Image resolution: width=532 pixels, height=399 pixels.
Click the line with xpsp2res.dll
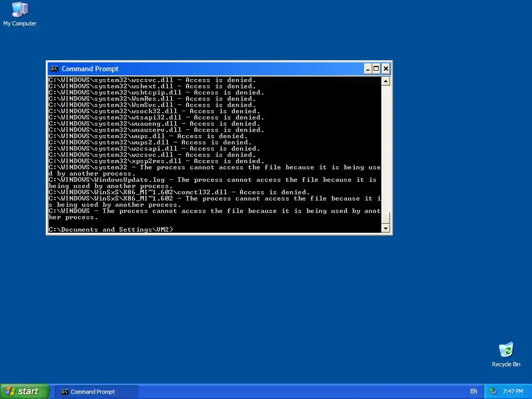coord(156,161)
